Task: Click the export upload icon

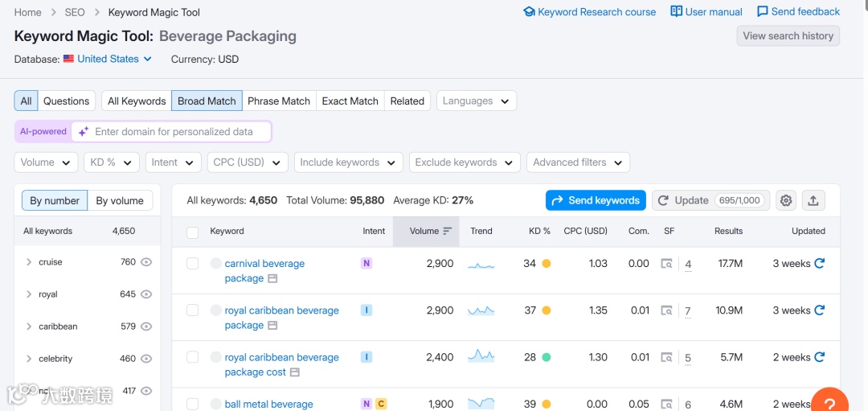Action: [813, 200]
